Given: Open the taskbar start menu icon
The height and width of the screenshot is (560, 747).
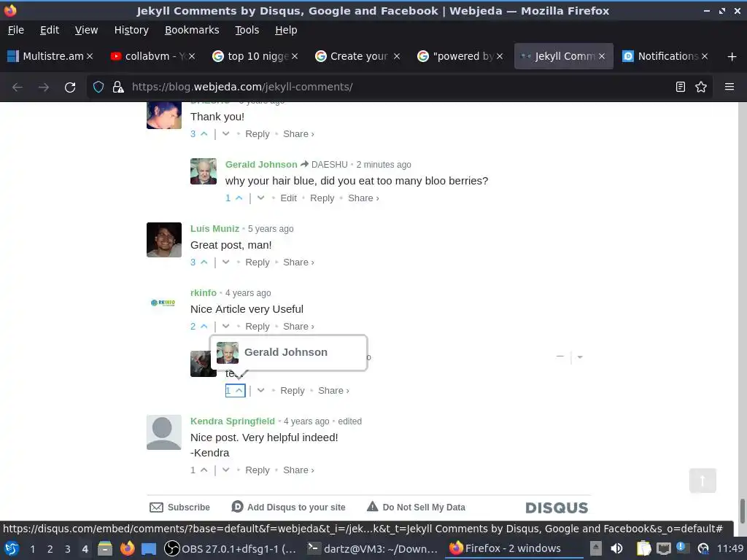Looking at the screenshot, I should click(12, 548).
